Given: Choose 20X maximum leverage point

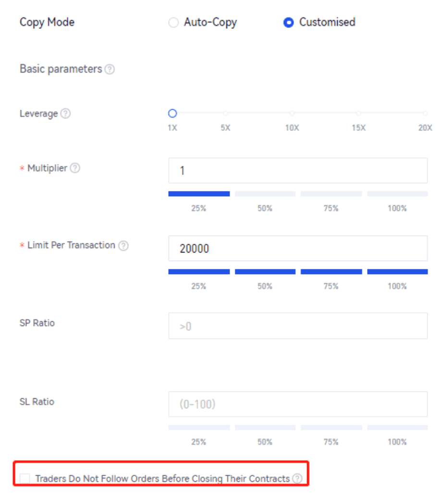Looking at the screenshot, I should [x=425, y=113].
